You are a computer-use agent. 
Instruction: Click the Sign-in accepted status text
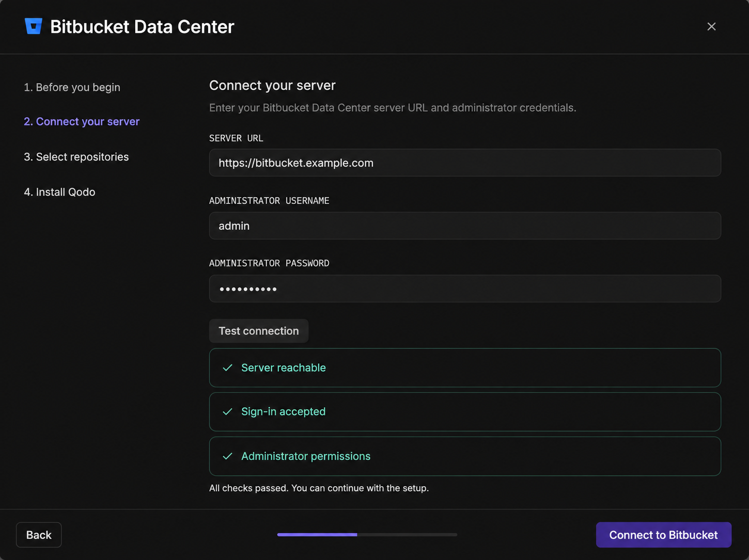[x=284, y=412]
